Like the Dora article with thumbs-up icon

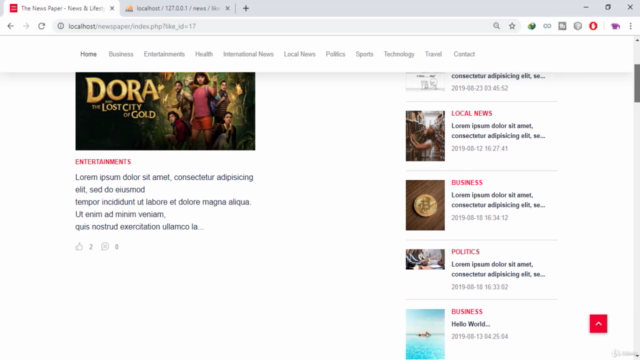click(79, 246)
